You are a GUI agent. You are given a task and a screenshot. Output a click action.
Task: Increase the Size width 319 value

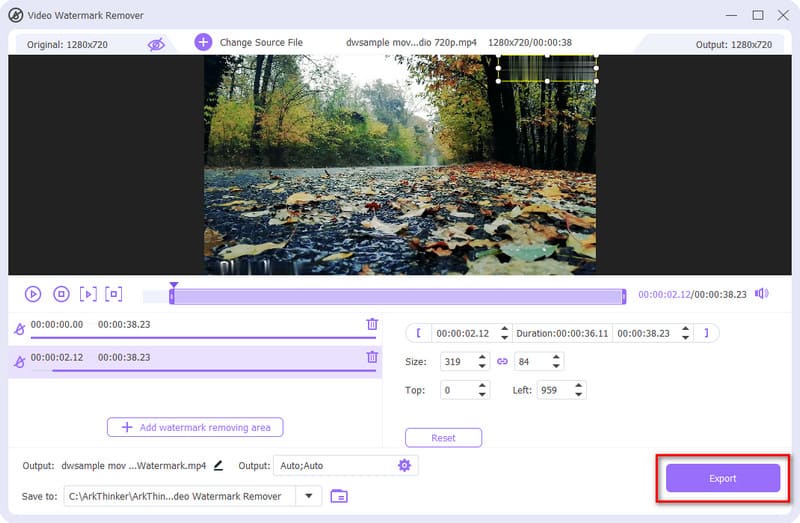(x=482, y=357)
